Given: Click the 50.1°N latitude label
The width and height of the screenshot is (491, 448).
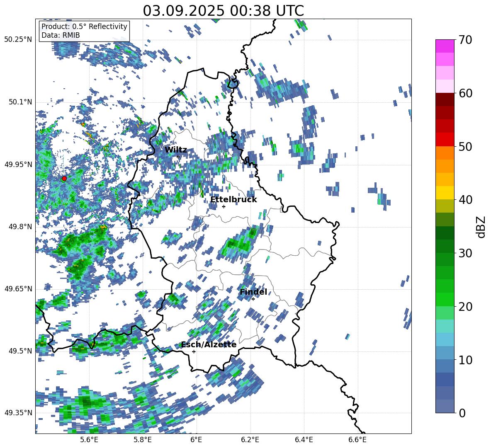Looking at the screenshot, I should point(20,102).
